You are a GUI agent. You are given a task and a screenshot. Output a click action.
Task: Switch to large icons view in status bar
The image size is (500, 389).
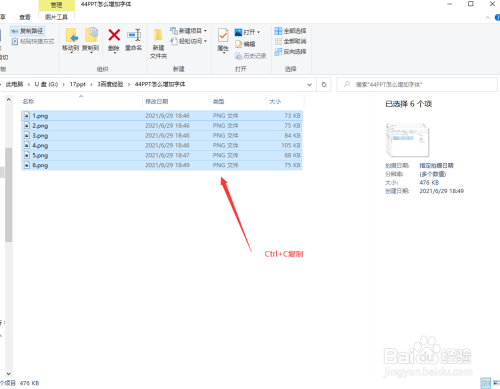coord(496,383)
